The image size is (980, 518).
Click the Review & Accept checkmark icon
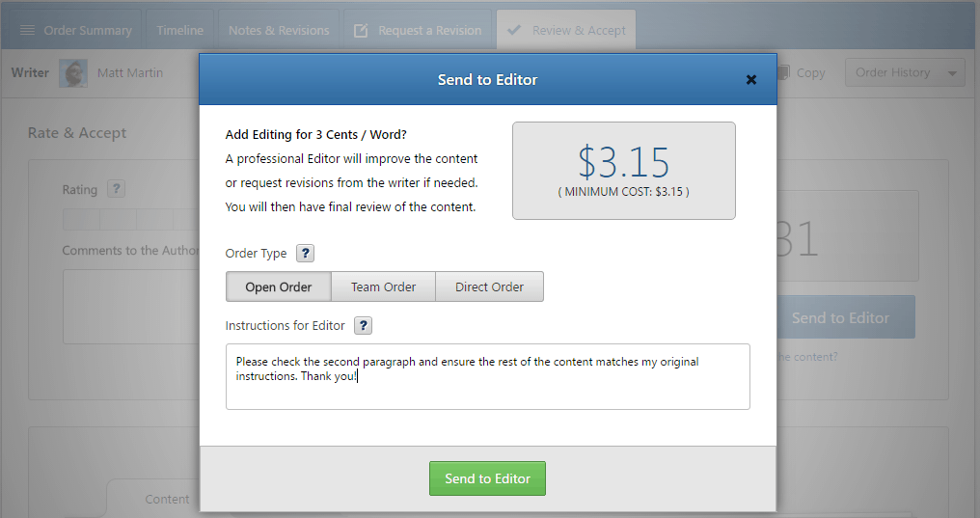point(514,31)
